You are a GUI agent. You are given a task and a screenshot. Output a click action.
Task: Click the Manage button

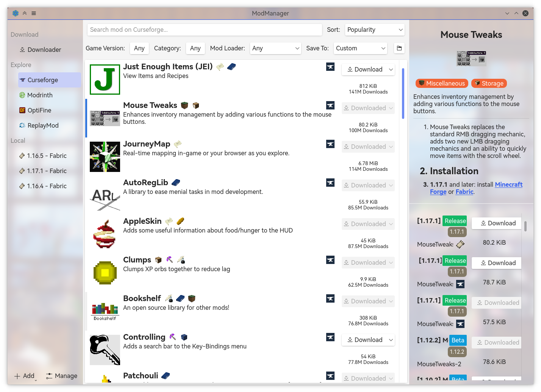tap(62, 376)
